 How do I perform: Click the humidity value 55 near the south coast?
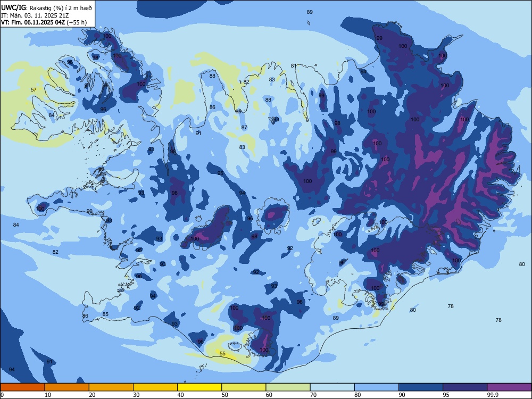point(222,354)
